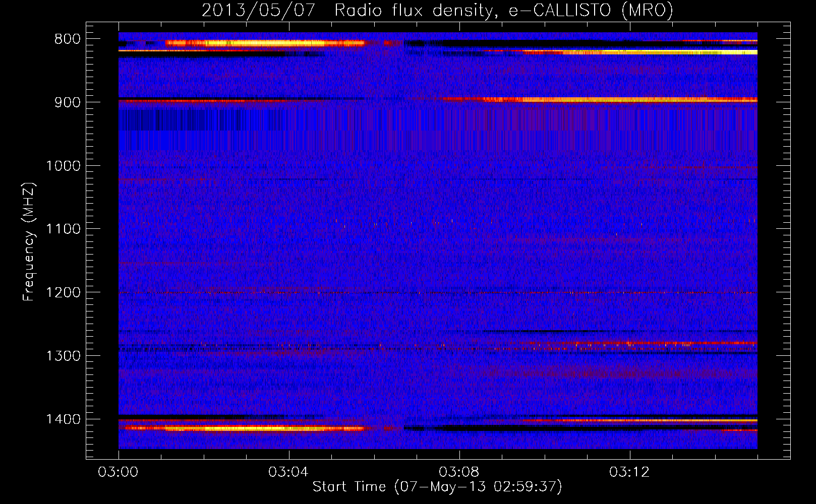816x504 pixels.
Task: Click the '03:08' time axis label
Action: pos(459,472)
